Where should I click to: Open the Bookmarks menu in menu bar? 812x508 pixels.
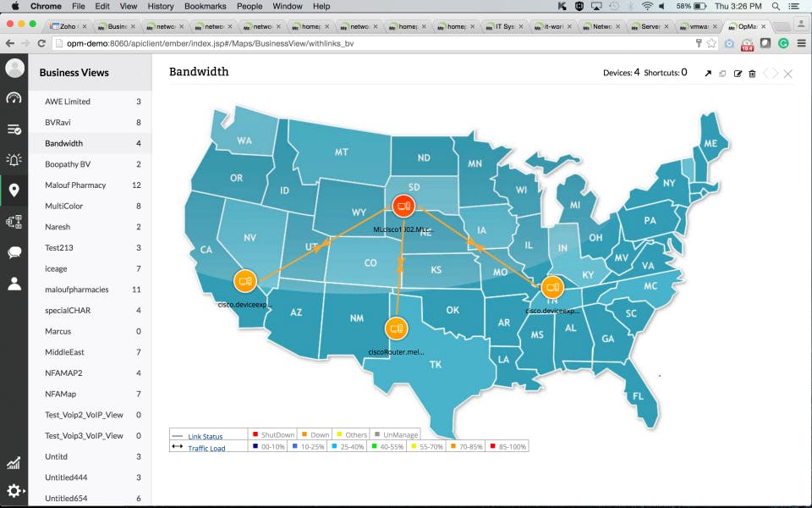pyautogui.click(x=205, y=6)
